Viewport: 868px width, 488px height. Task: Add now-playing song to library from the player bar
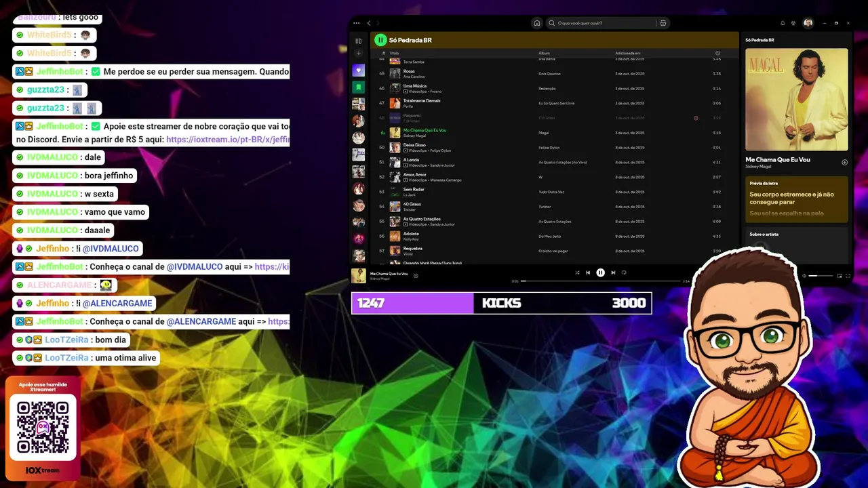coord(416,275)
